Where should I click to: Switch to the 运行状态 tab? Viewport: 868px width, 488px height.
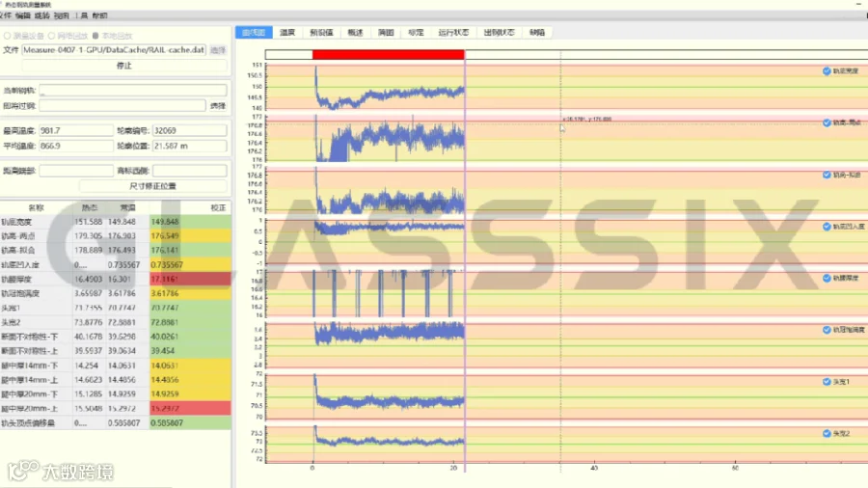click(x=453, y=32)
